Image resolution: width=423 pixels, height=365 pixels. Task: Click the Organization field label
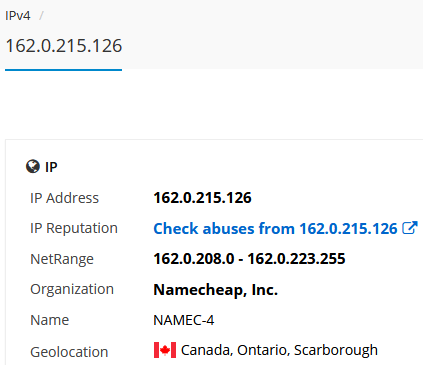click(72, 289)
